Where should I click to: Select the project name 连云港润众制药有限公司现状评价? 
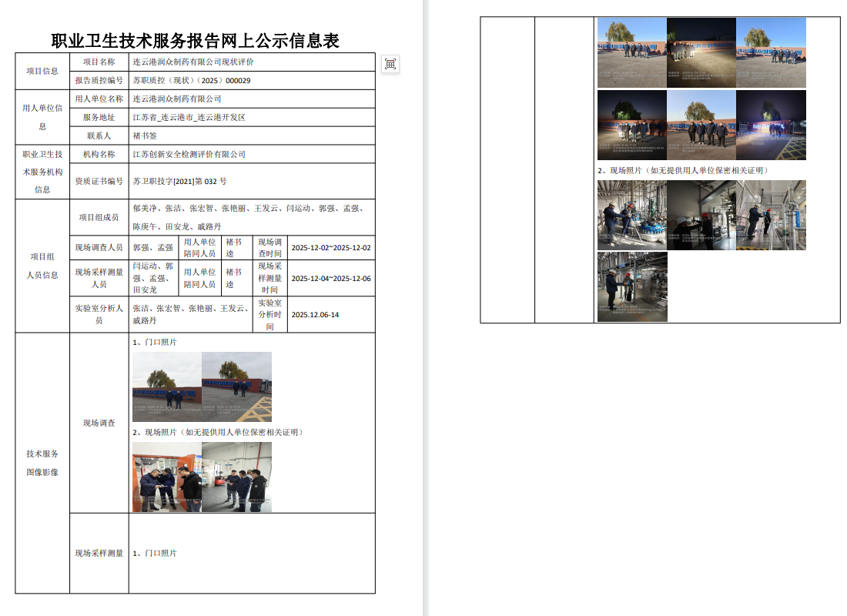(192, 62)
